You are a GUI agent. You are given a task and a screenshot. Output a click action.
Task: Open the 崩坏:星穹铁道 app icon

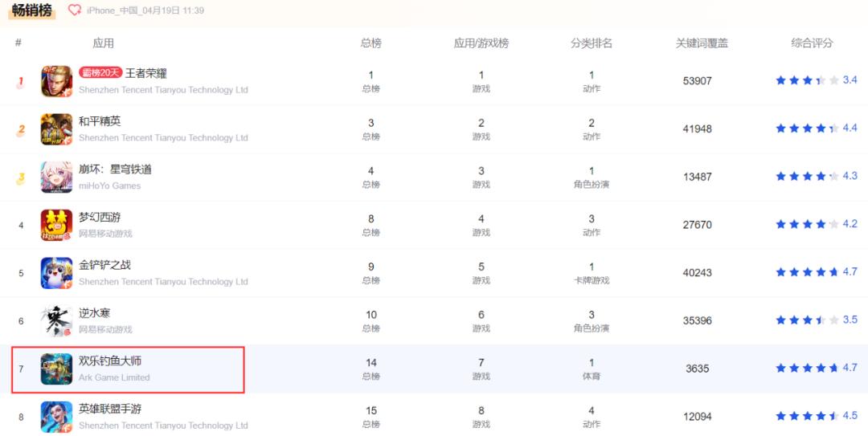pos(56,177)
